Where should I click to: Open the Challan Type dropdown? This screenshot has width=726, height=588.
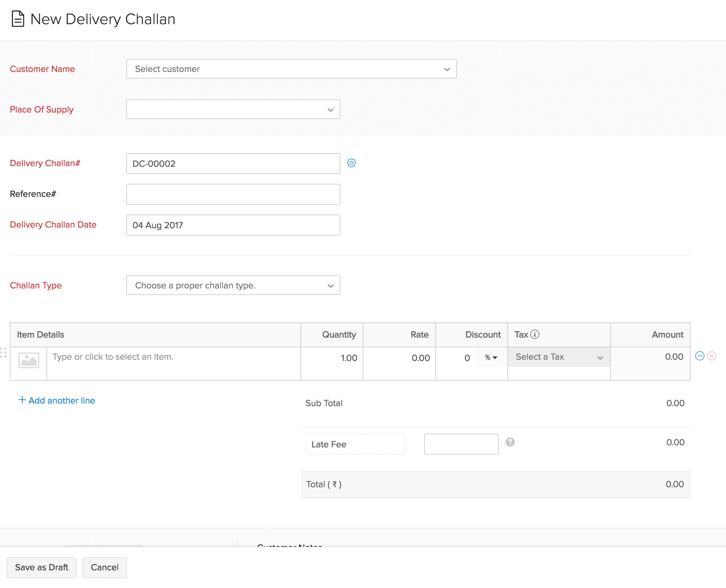(233, 285)
